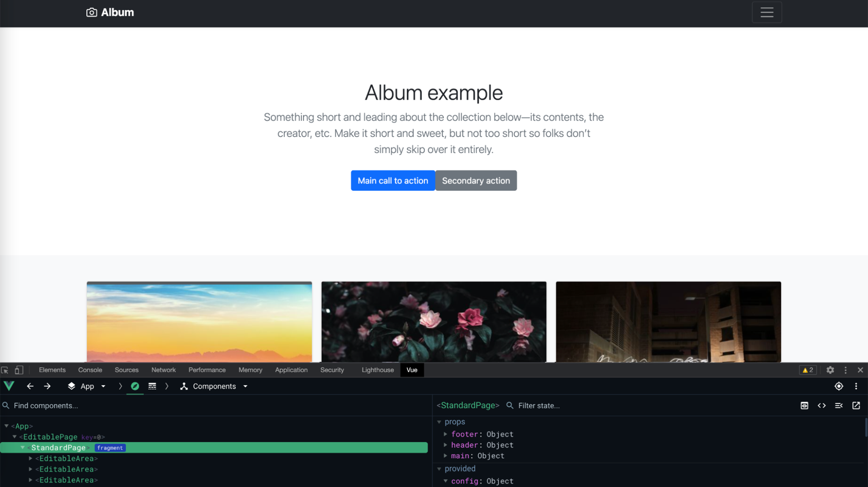868x487 pixels.
Task: Toggle the provided section in state panel
Action: (x=440, y=468)
